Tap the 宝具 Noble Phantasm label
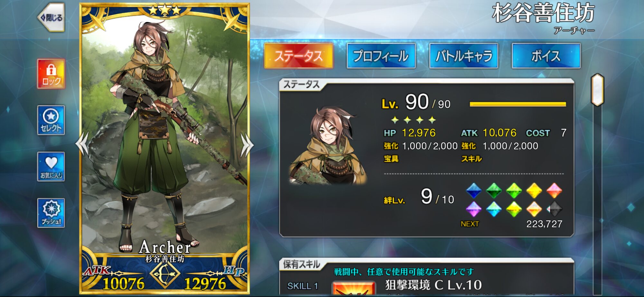This screenshot has width=644, height=297. (391, 159)
